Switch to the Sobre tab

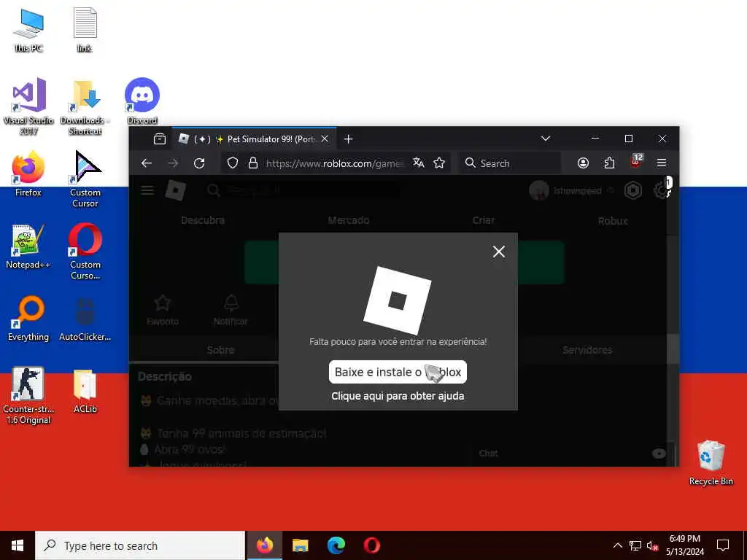(220, 350)
